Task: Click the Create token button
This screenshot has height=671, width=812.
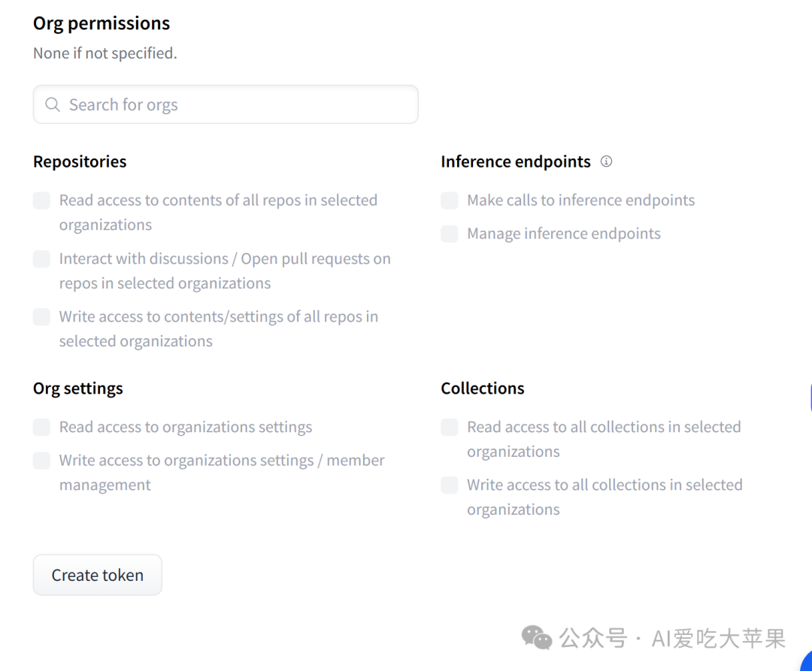Action: (x=97, y=575)
